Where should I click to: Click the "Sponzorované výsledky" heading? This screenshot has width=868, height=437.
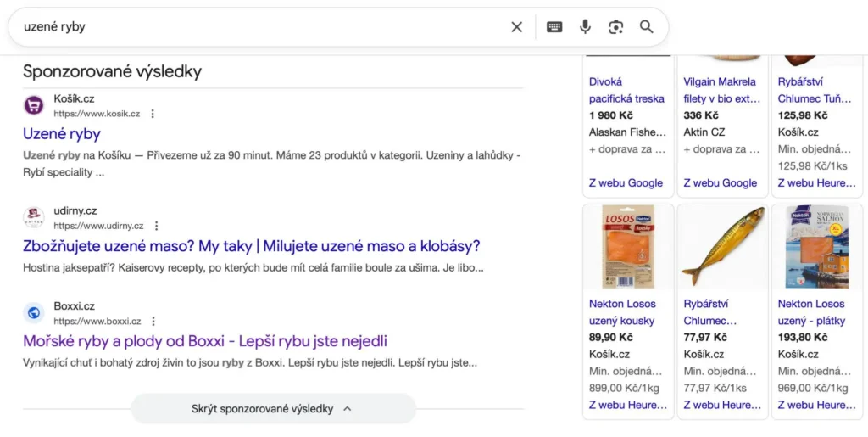pyautogui.click(x=113, y=71)
